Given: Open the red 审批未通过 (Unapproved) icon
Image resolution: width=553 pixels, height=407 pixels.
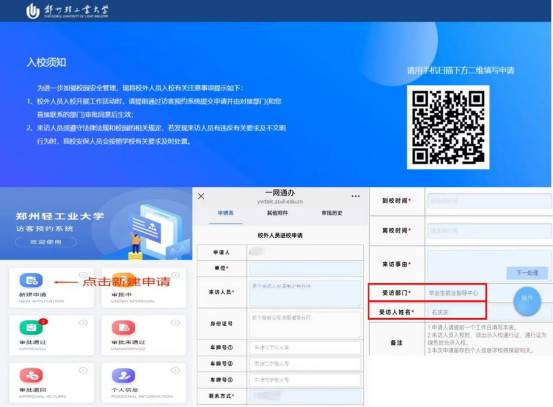Looking at the screenshot, I should [x=123, y=328].
